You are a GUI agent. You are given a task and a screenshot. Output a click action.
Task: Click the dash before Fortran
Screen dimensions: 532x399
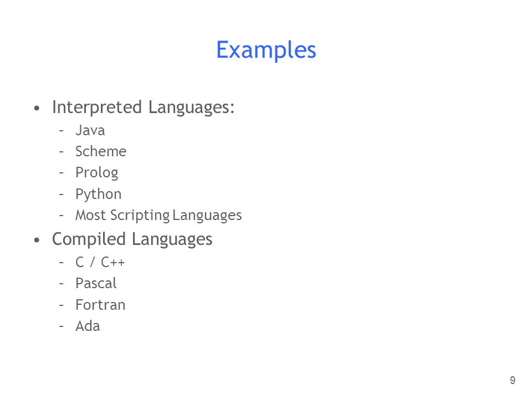(61, 305)
